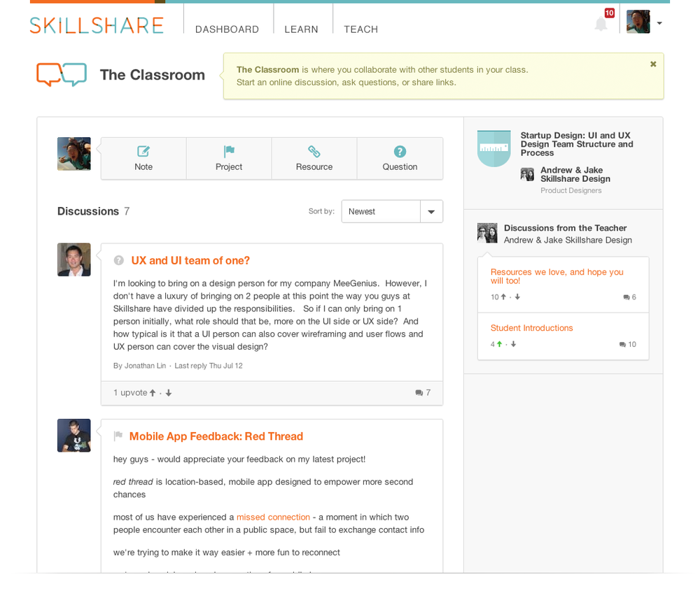This screenshot has width=700, height=598.
Task: Click the profile avatar in header
Action: pos(638,22)
